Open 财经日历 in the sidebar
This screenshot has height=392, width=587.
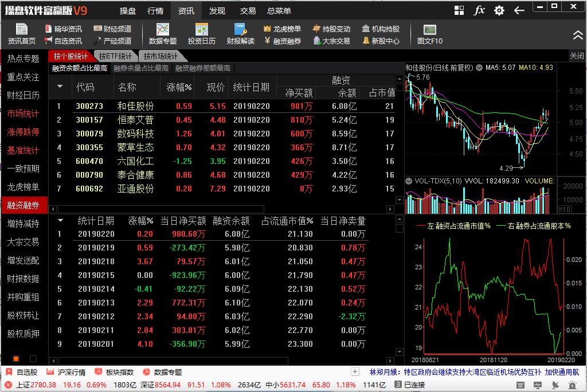[24, 95]
